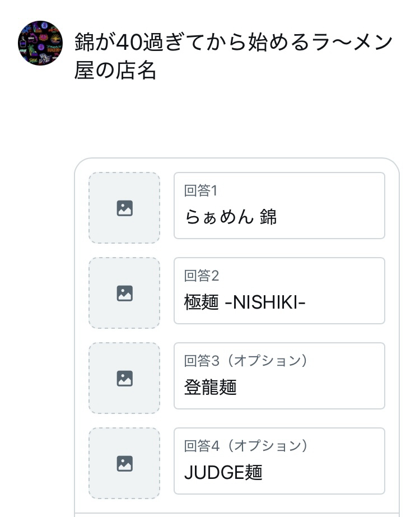Click the 回答4（オプション）label
420x517 pixels.
(x=246, y=446)
